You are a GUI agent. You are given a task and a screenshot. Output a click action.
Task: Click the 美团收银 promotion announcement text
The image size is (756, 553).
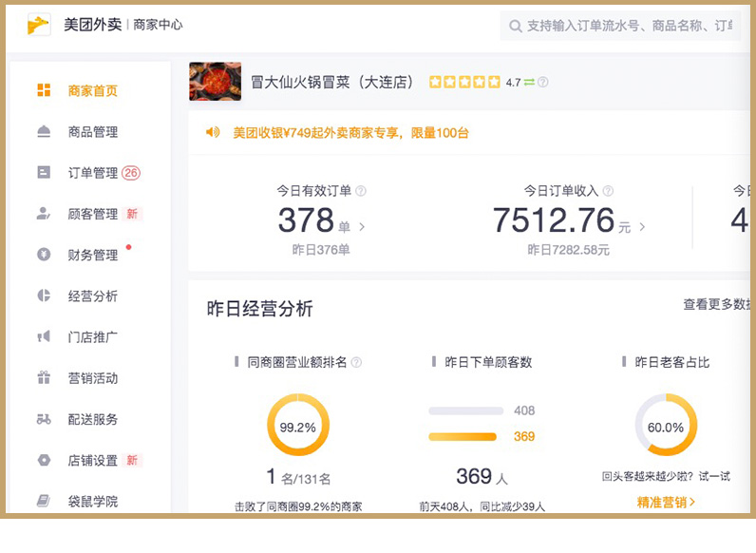(351, 133)
